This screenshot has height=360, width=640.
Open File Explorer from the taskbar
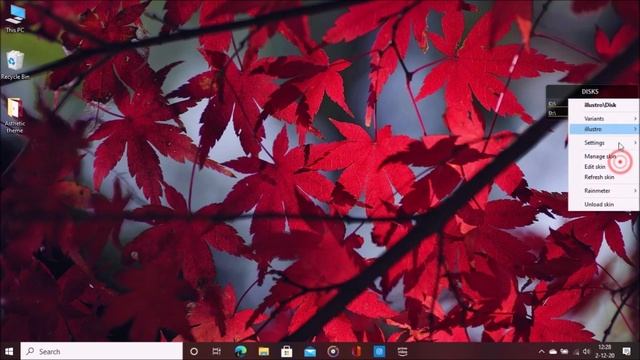point(264,351)
